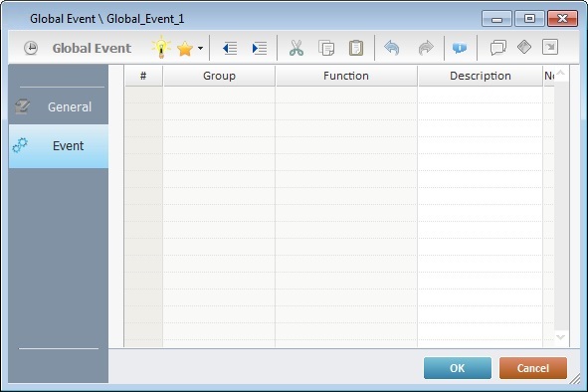Click the light bulb suggestion icon

[161, 48]
